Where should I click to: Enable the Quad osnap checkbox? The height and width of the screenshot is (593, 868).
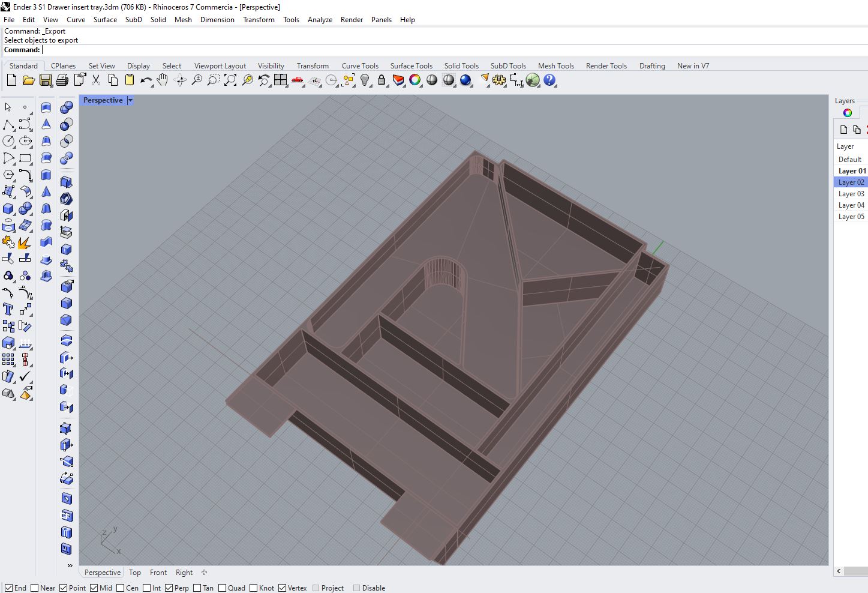222,588
